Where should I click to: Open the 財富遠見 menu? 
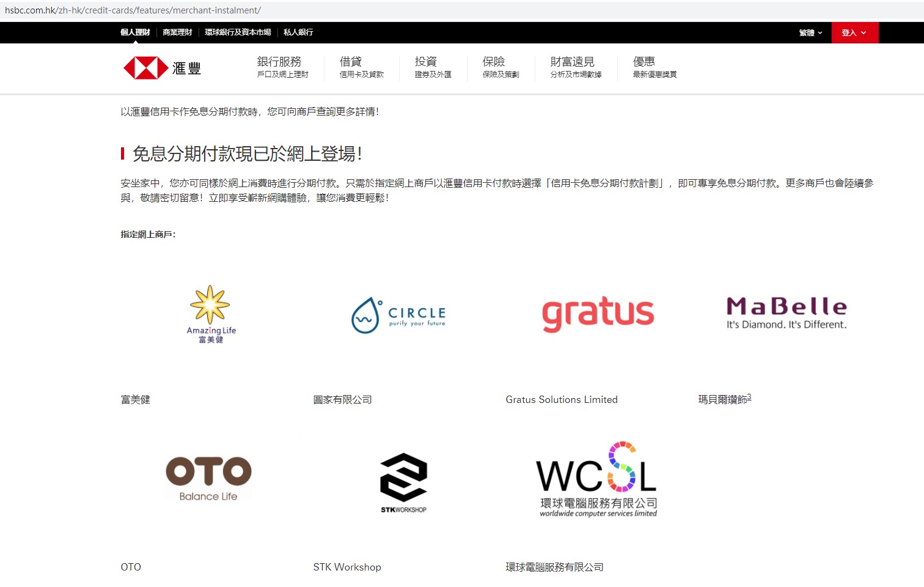tap(576, 67)
